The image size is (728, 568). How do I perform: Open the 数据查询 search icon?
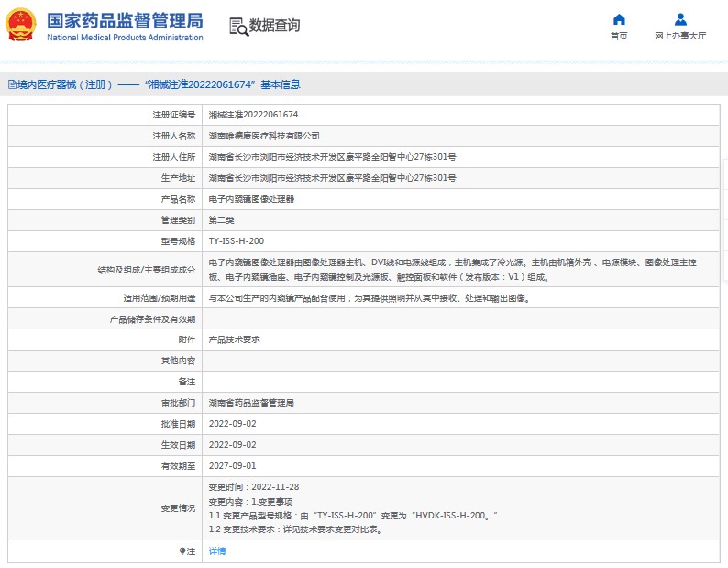pyautogui.click(x=239, y=27)
